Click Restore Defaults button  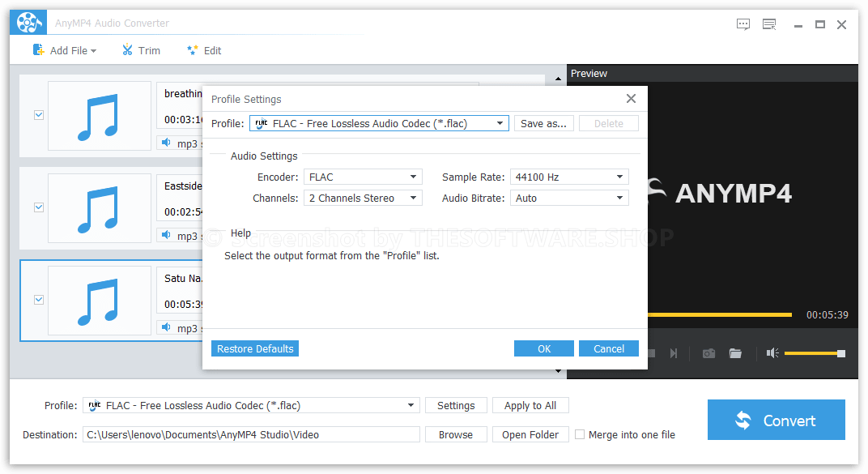tap(255, 349)
